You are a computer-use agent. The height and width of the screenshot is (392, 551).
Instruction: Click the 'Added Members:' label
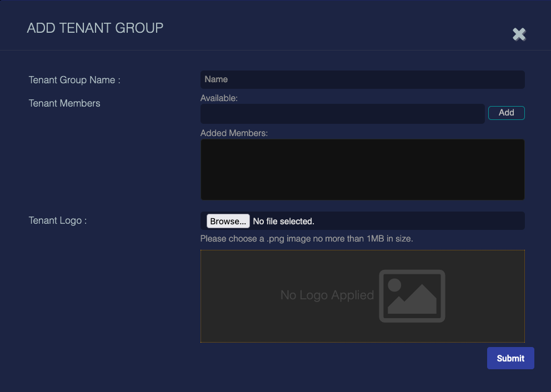pyautogui.click(x=234, y=133)
